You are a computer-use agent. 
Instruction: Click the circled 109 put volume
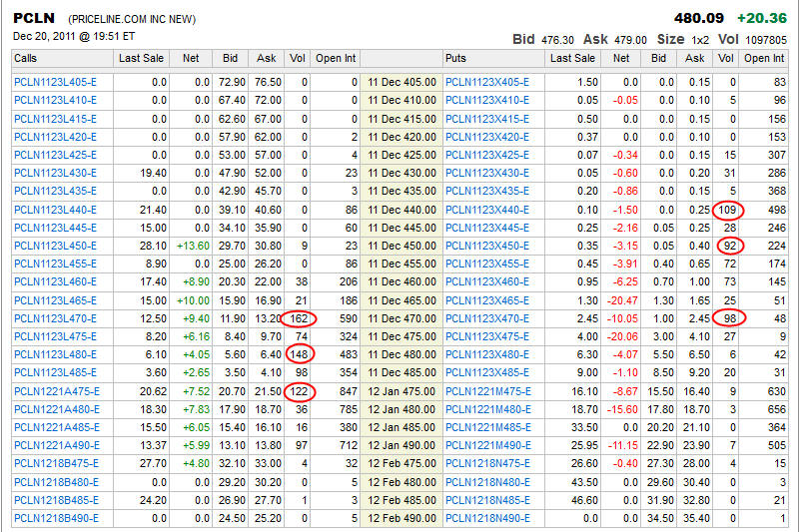(x=726, y=210)
